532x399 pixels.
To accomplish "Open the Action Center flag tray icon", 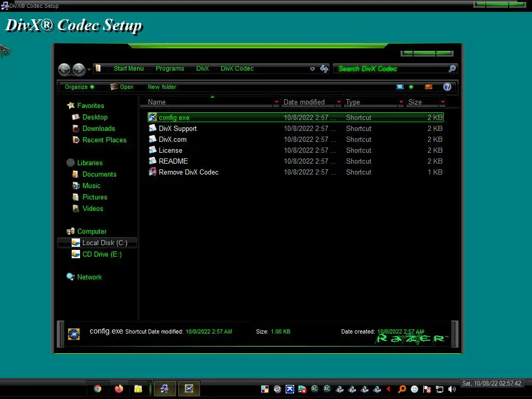I will [427, 389].
